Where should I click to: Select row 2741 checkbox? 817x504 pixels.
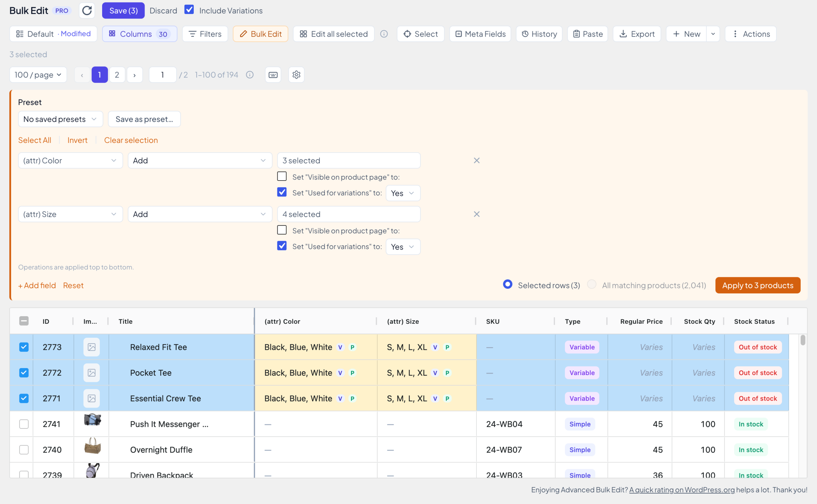(24, 424)
